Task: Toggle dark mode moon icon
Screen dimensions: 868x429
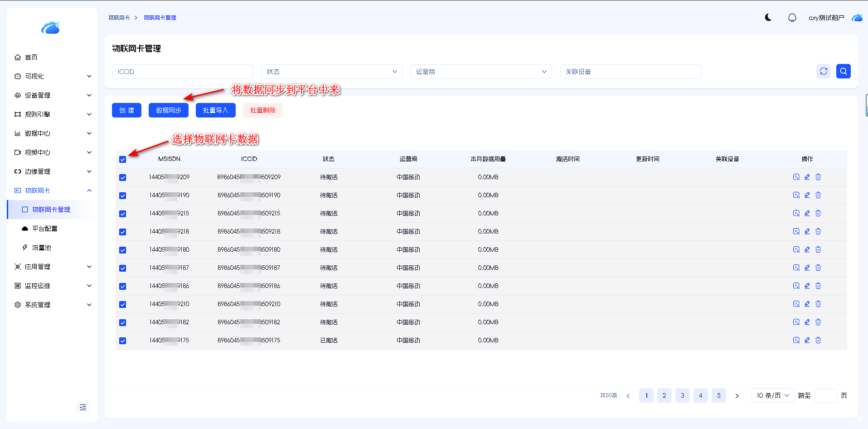Action: click(x=768, y=18)
